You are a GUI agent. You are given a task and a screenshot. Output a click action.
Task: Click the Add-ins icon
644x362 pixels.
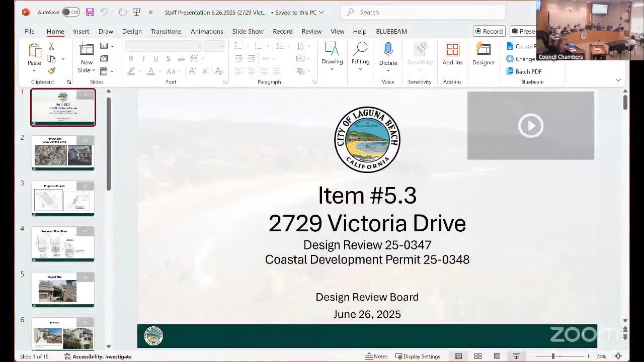[452, 50]
